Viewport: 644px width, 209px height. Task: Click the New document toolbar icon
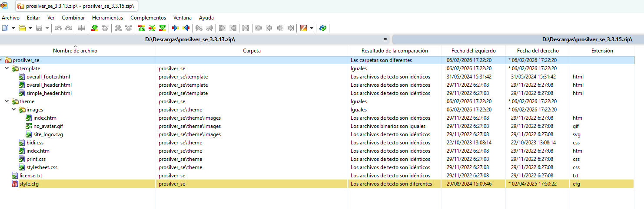(5, 28)
